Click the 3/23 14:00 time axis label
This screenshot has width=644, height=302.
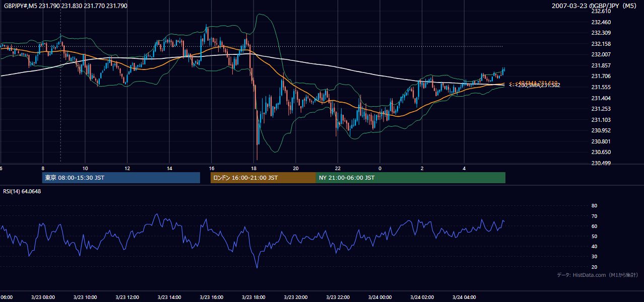169,297
